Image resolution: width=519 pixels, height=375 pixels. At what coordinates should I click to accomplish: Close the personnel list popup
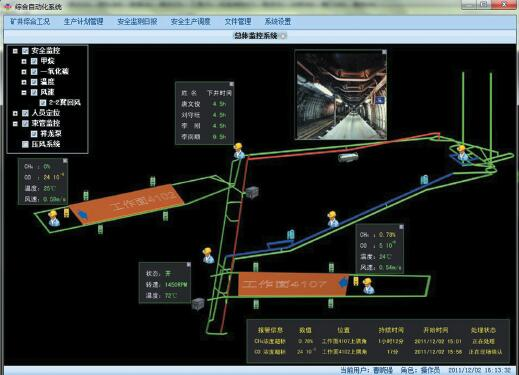click(231, 84)
